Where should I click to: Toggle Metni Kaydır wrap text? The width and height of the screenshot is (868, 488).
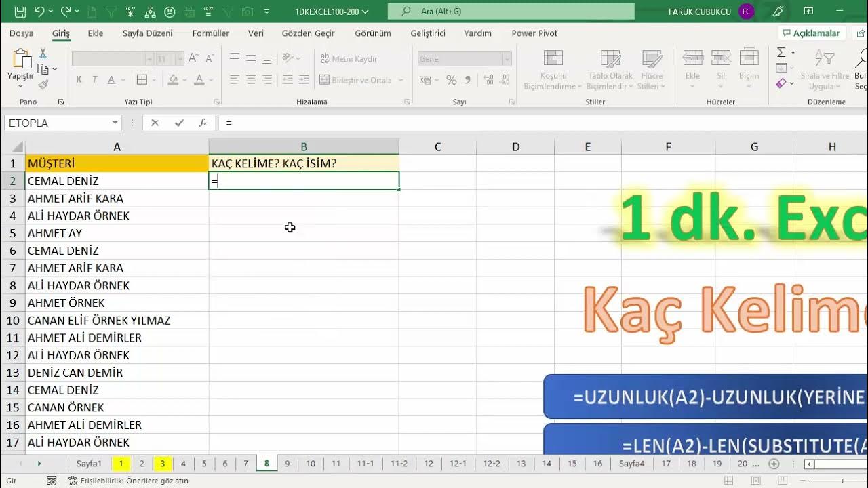click(x=349, y=59)
